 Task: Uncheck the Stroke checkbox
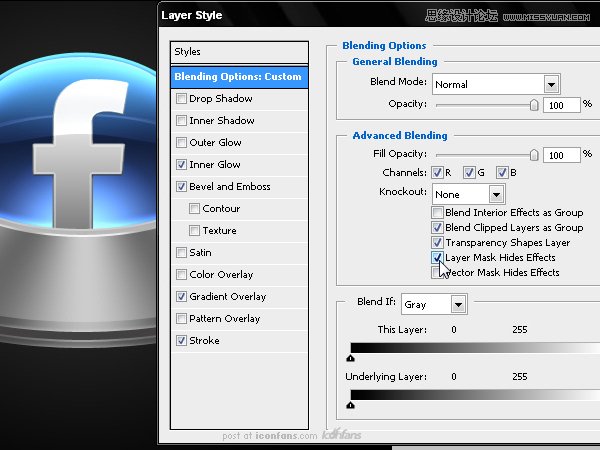(x=181, y=341)
